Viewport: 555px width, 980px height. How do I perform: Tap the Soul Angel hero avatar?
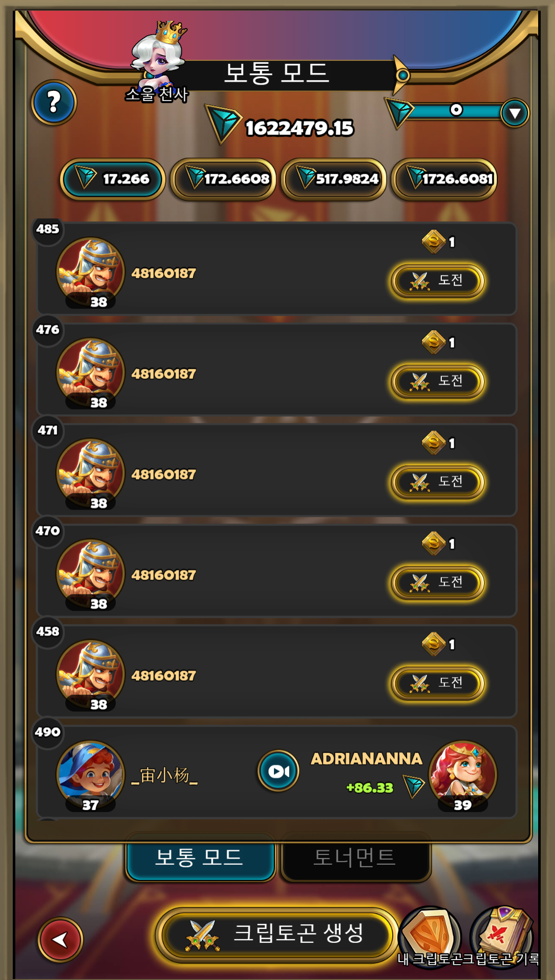click(159, 54)
